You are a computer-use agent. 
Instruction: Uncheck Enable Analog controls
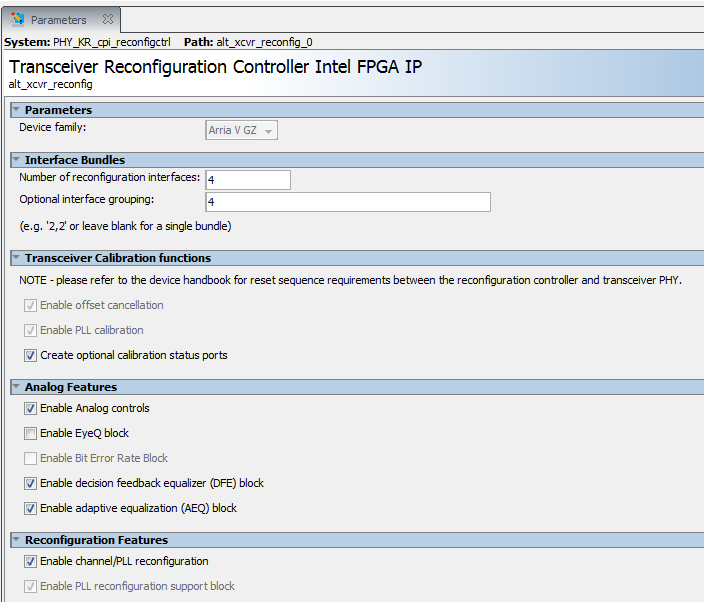(x=30, y=409)
